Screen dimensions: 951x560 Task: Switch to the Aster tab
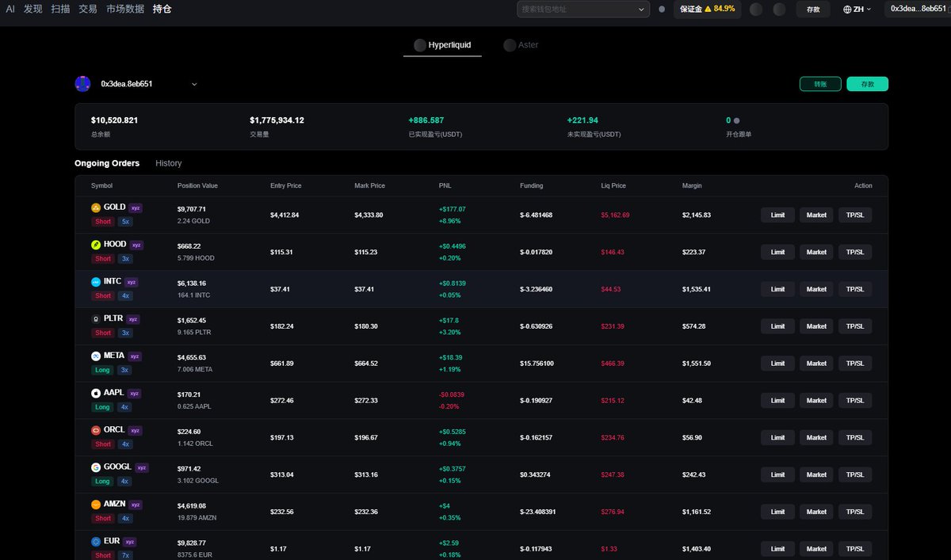pos(521,45)
